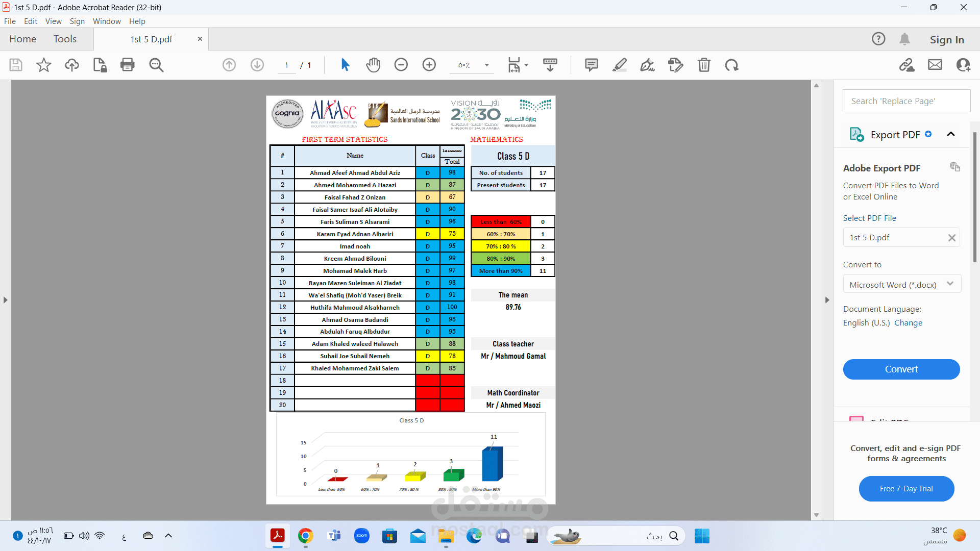Viewport: 980px width, 551px height.
Task: Click the copy icon beside Adobe Export PDF
Action: [954, 167]
